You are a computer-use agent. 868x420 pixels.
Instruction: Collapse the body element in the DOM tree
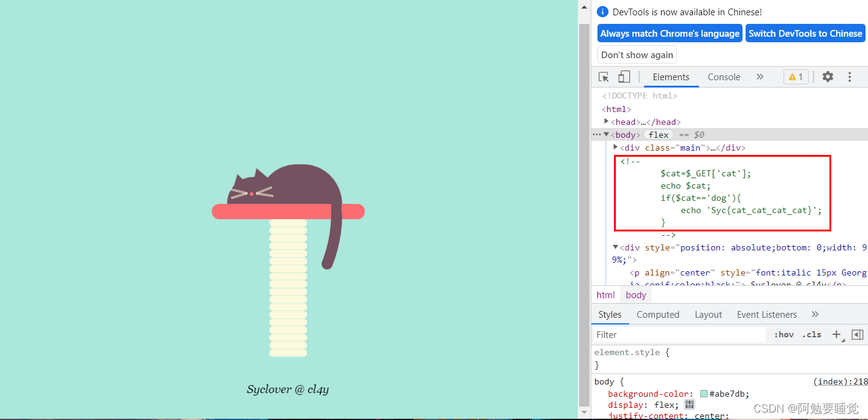607,134
